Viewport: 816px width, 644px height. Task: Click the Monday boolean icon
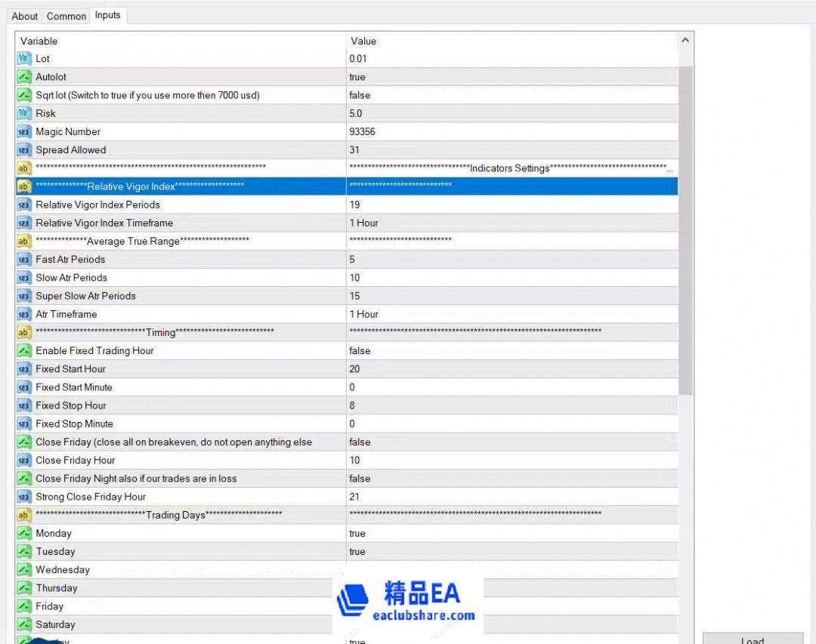[24, 534]
